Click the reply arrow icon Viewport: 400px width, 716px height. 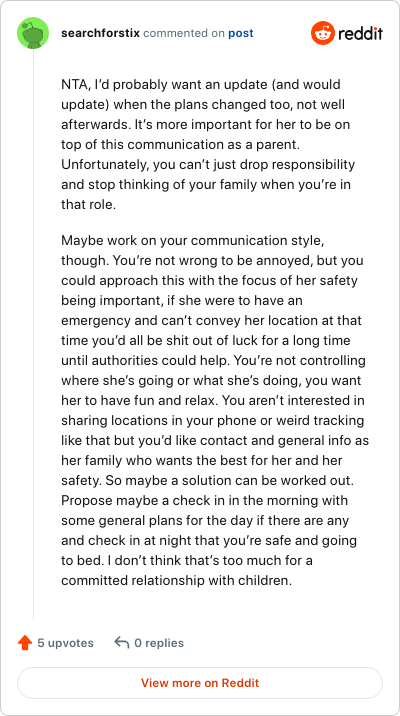click(121, 643)
